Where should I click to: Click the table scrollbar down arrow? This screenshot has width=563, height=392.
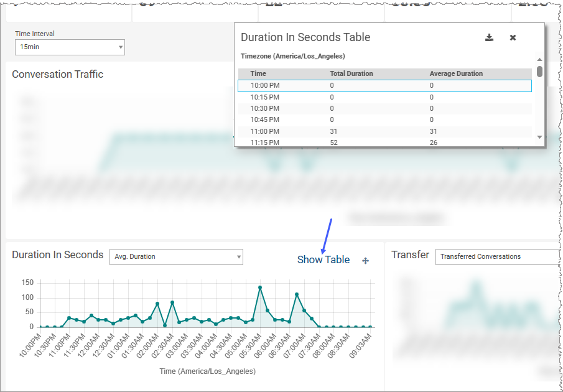539,138
